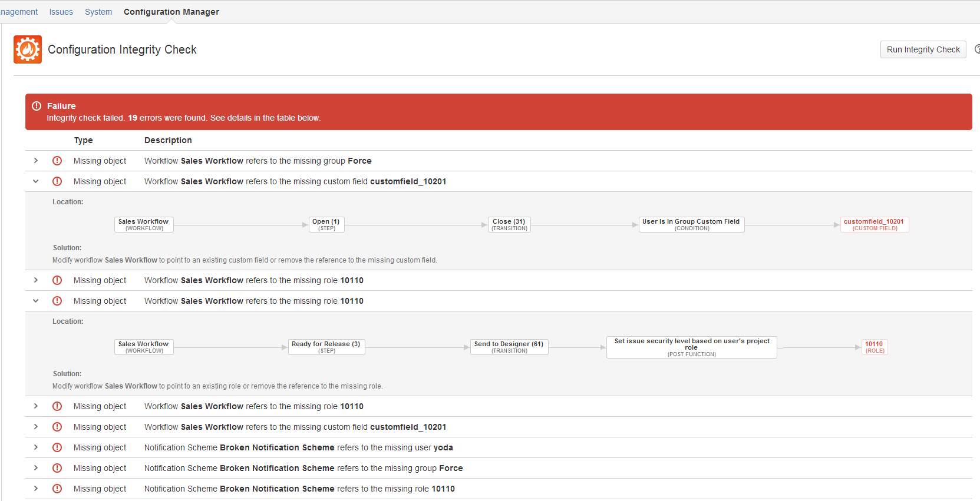Expand the Notification Scheme missing user yoda row
The height and width of the screenshot is (501, 980).
(x=36, y=447)
